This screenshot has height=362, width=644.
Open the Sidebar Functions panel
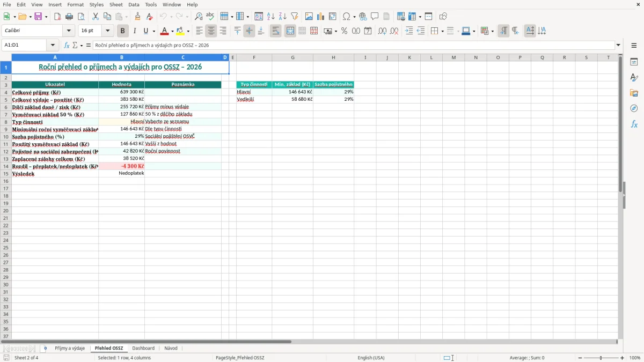(x=634, y=124)
